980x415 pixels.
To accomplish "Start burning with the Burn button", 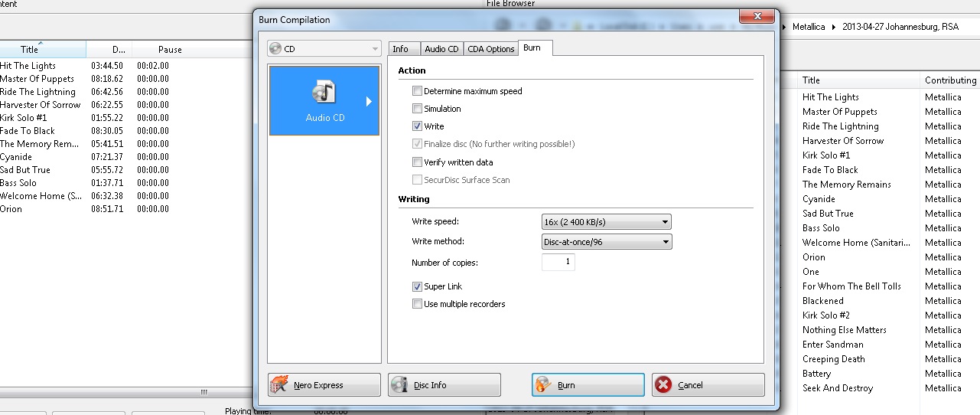I will 588,384.
